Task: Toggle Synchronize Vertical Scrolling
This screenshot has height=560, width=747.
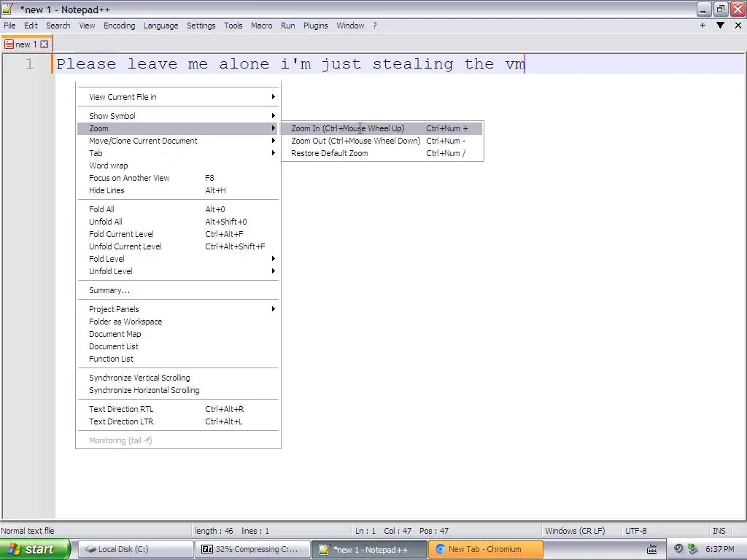Action: 178,378
